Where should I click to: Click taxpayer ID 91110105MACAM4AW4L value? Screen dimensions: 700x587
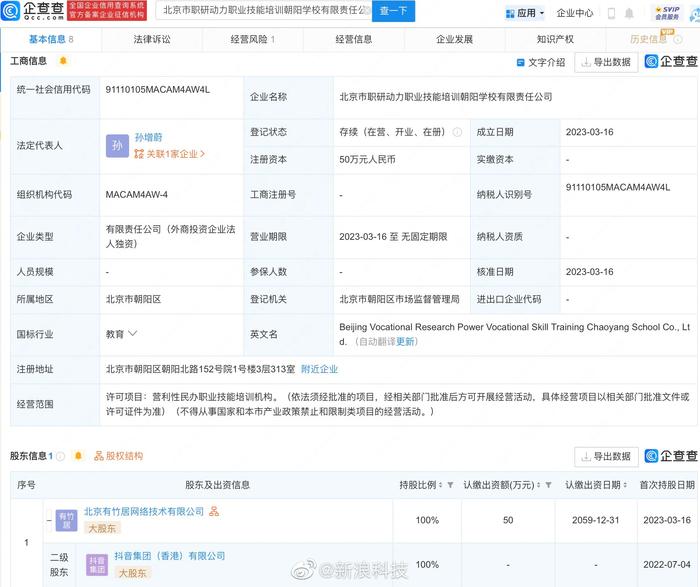pyautogui.click(x=618, y=187)
